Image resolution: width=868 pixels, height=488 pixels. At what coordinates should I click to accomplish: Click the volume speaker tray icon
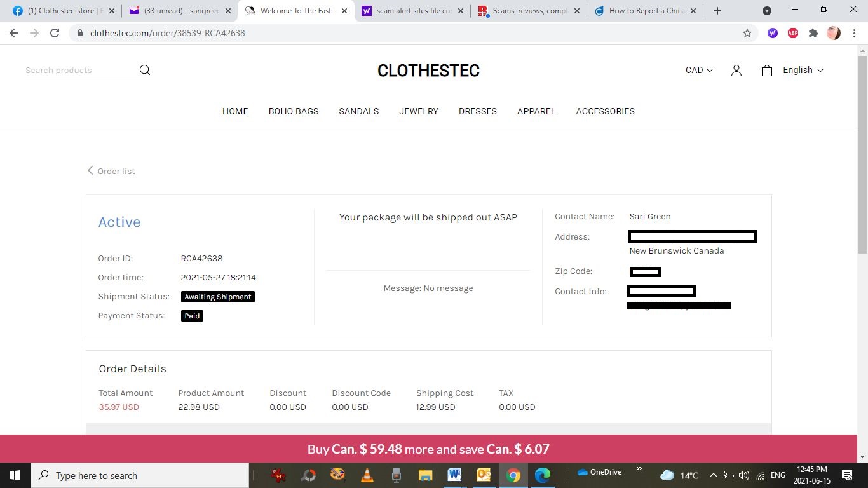click(x=744, y=475)
